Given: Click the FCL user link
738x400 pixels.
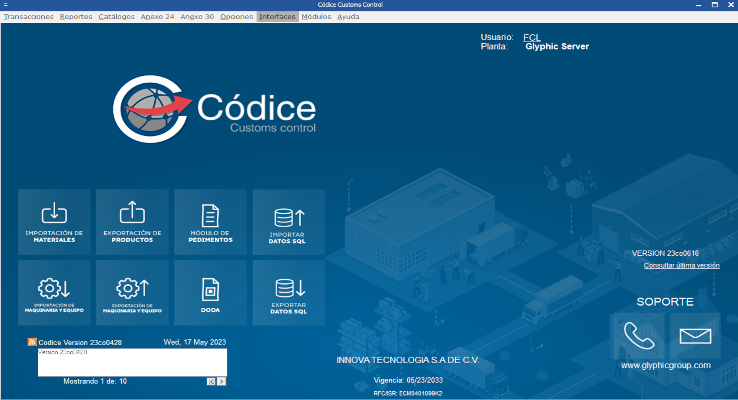Looking at the screenshot, I should pos(532,37).
